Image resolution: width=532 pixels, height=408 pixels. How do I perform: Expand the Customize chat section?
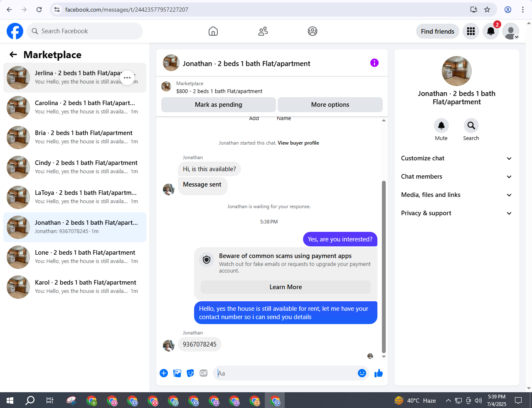[x=457, y=158]
